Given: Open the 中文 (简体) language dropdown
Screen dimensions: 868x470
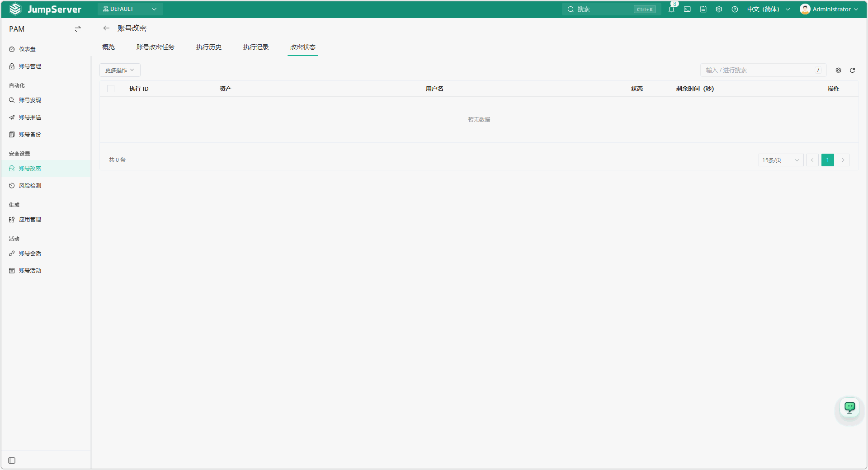Looking at the screenshot, I should [x=769, y=9].
